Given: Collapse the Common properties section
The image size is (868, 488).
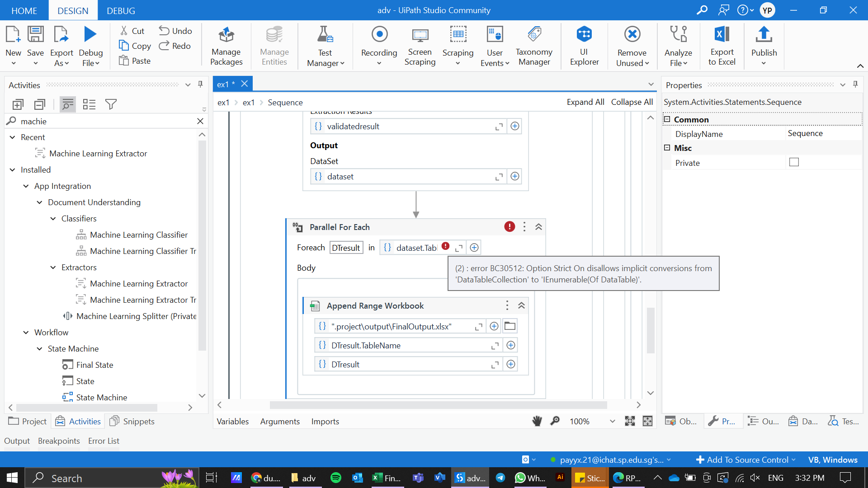Looking at the screenshot, I should pyautogui.click(x=667, y=119).
